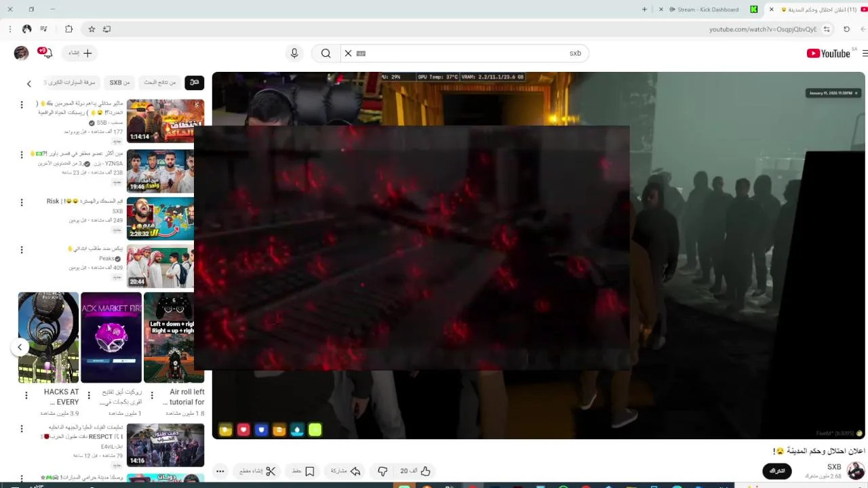Click the Save bookmark button
The image size is (868, 488).
point(303,471)
